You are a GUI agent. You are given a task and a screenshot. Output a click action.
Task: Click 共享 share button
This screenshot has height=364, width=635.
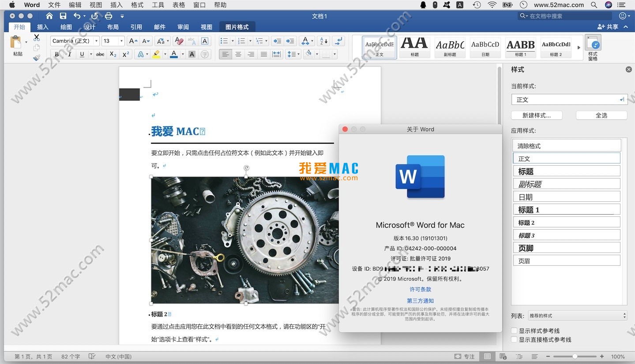(x=608, y=27)
